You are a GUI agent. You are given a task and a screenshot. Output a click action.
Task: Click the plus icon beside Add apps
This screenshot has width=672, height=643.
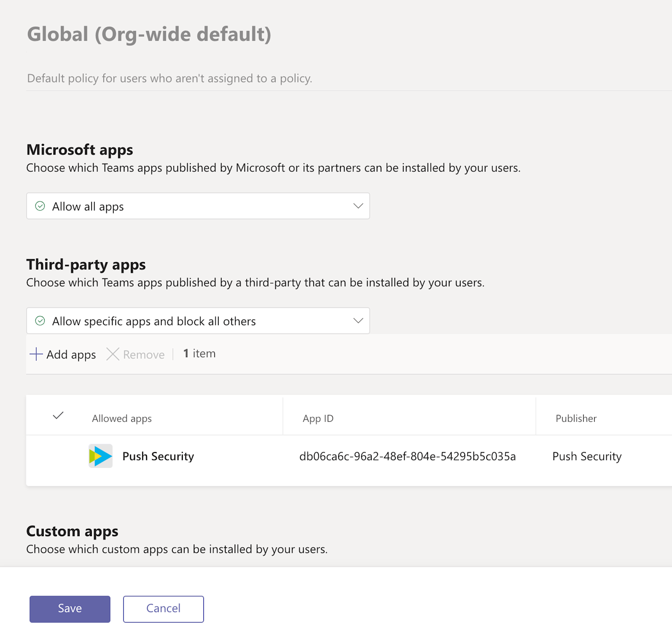(36, 354)
